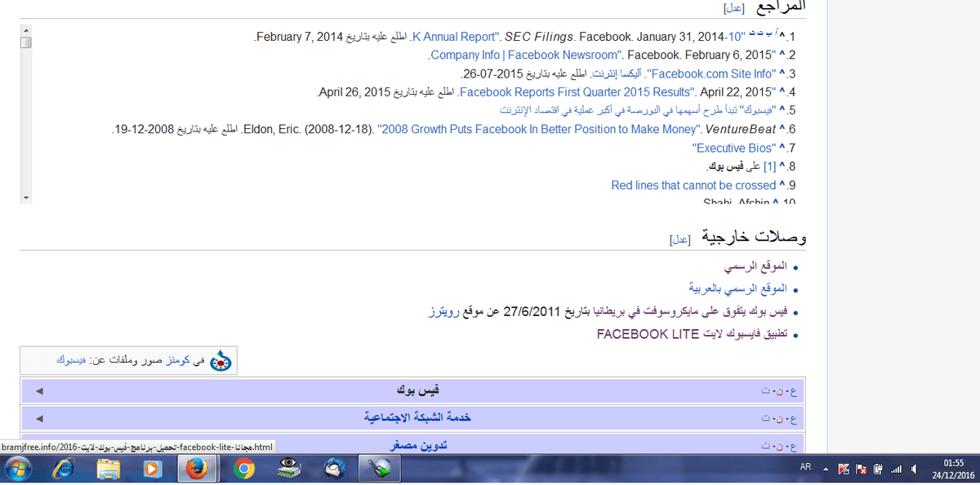980x485 pixels.
Task: Click the AR language indicator in the tray
Action: pyautogui.click(x=805, y=468)
